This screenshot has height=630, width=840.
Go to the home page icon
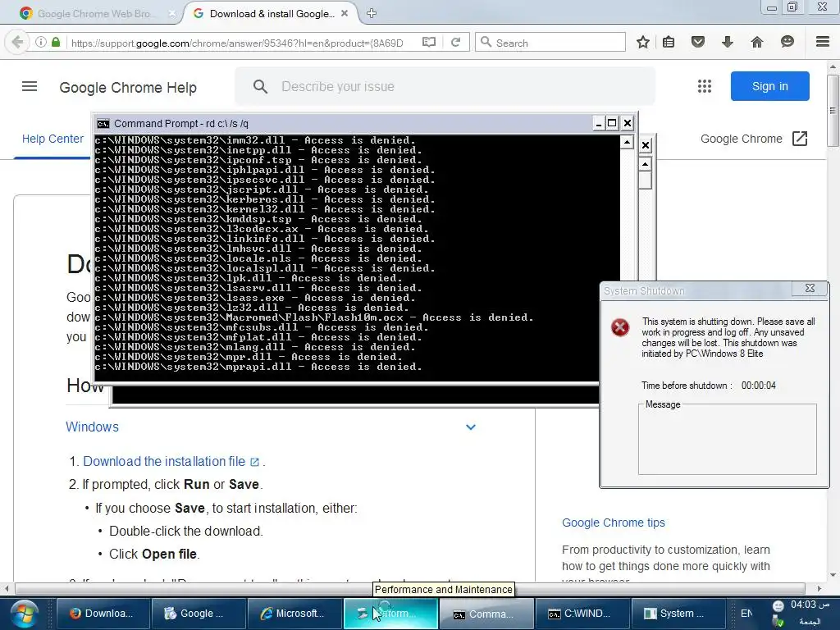tap(756, 42)
